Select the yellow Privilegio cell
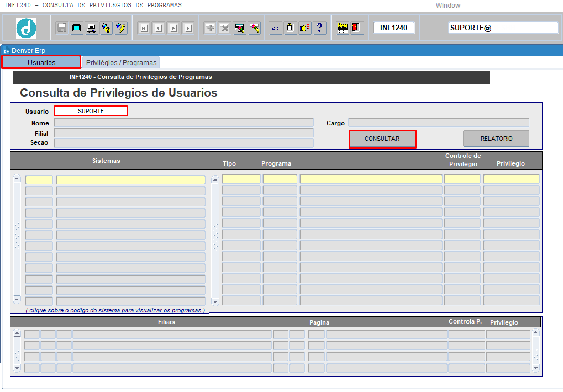 pos(511,179)
